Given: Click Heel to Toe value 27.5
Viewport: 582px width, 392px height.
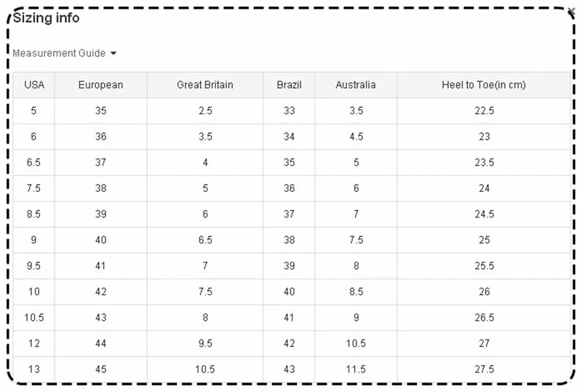Looking at the screenshot, I should [484, 369].
